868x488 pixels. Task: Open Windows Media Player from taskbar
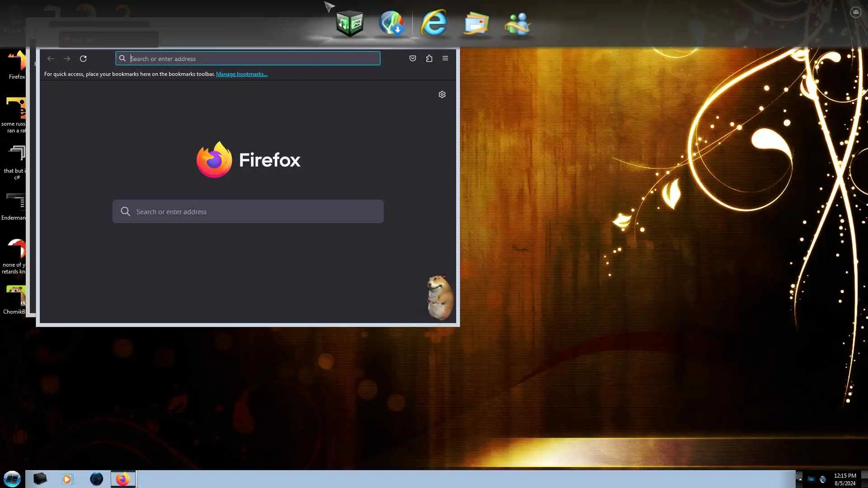[x=67, y=479]
